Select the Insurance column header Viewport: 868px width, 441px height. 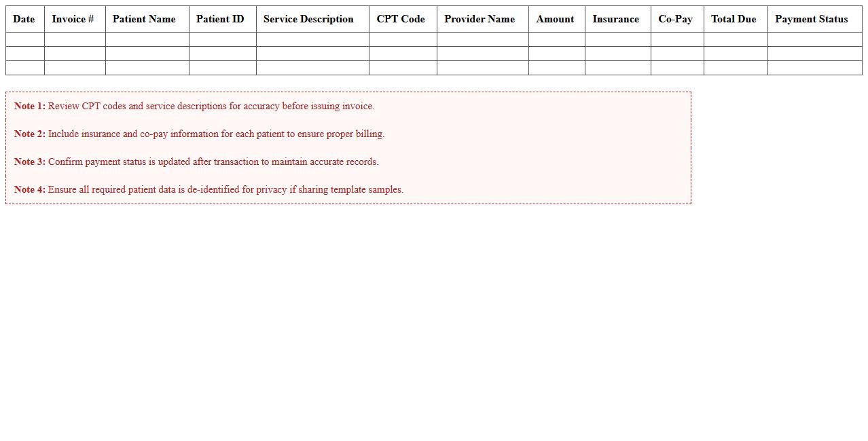(615, 19)
